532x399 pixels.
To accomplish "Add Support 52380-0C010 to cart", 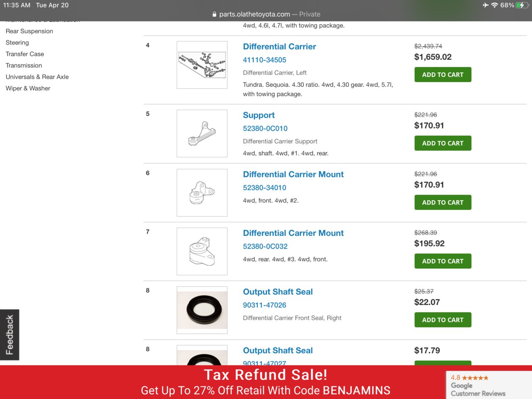I will pos(443,143).
